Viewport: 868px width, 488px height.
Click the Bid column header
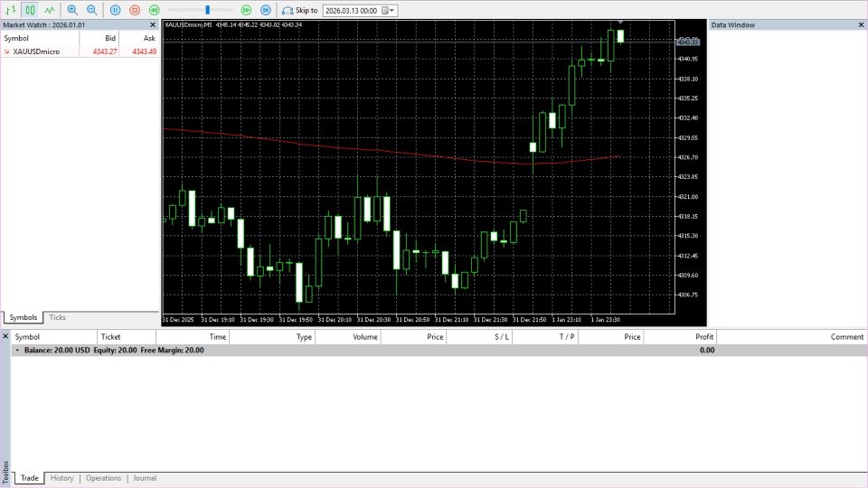coord(110,38)
